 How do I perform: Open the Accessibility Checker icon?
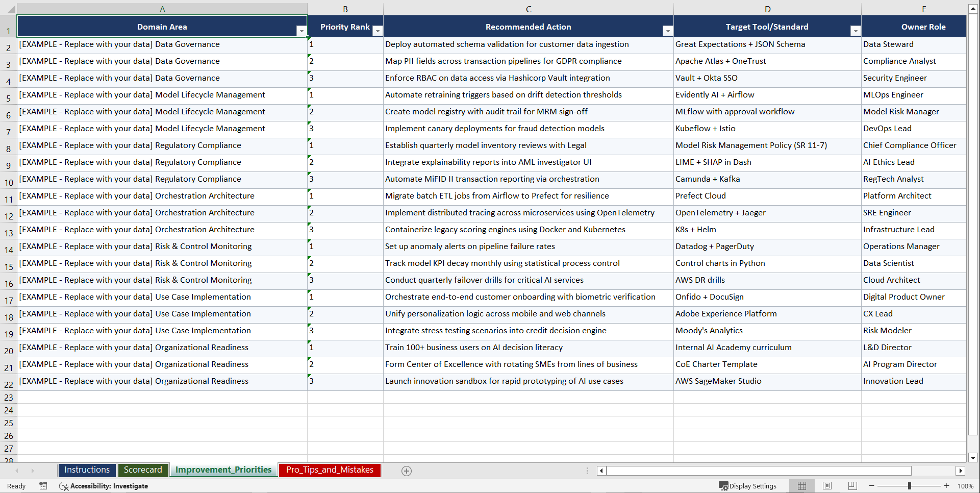64,486
